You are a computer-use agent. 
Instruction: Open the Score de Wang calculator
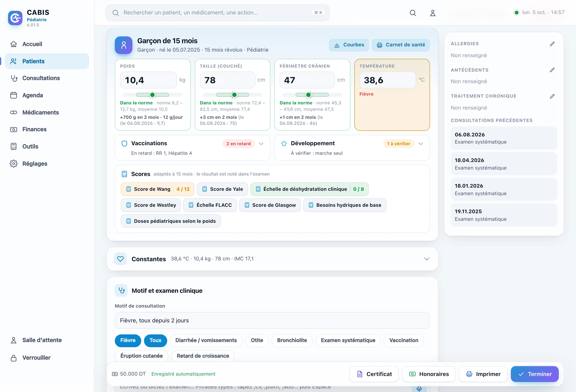[x=157, y=189]
